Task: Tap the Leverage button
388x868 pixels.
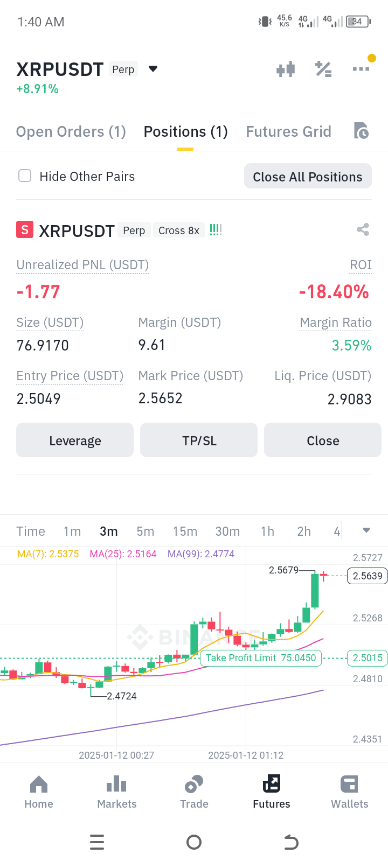Action: coord(75,440)
